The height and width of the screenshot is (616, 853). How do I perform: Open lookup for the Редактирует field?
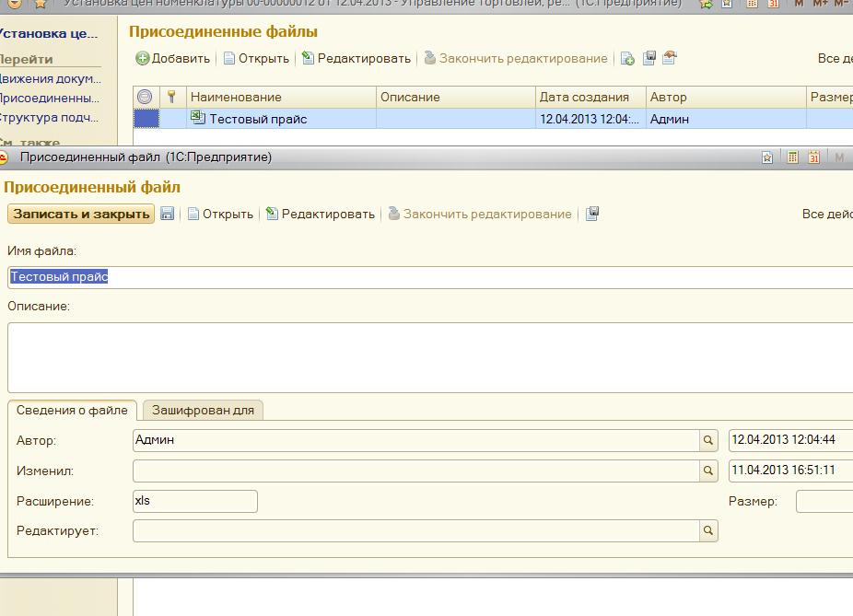pos(708,530)
